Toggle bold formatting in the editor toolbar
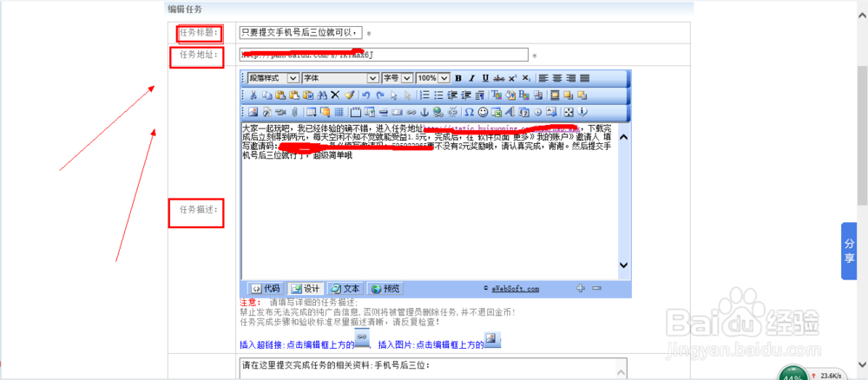 [458, 78]
